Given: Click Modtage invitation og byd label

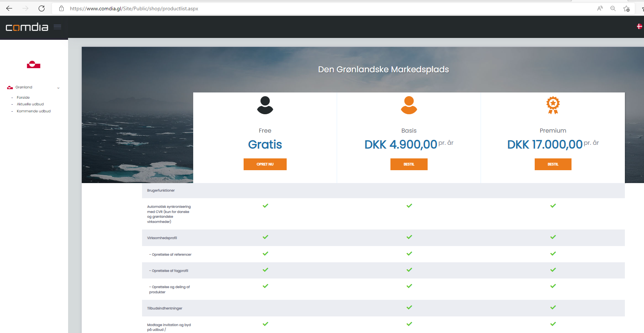Looking at the screenshot, I should click(169, 327).
